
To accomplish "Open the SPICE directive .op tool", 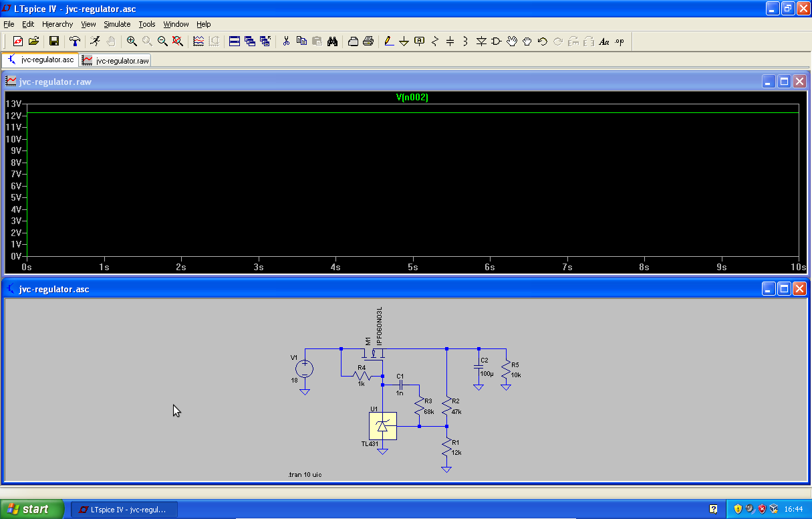I will (620, 41).
